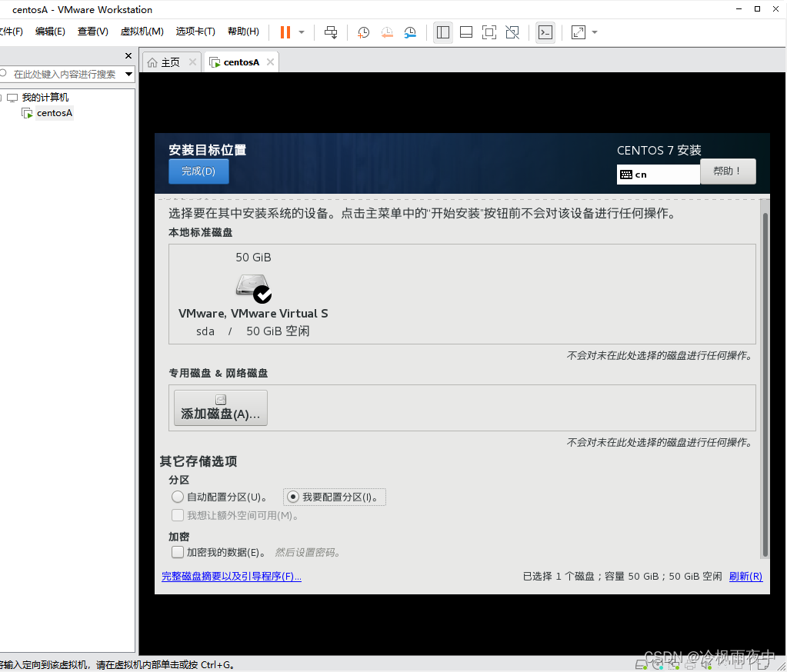Click the 专用磁盘 & 网络磁盘 label

218,373
